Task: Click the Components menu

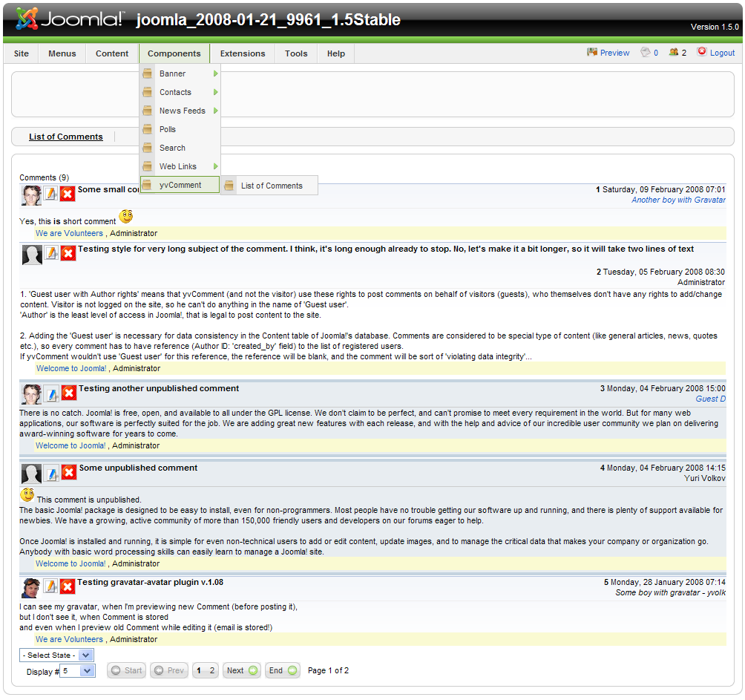Action: (174, 53)
